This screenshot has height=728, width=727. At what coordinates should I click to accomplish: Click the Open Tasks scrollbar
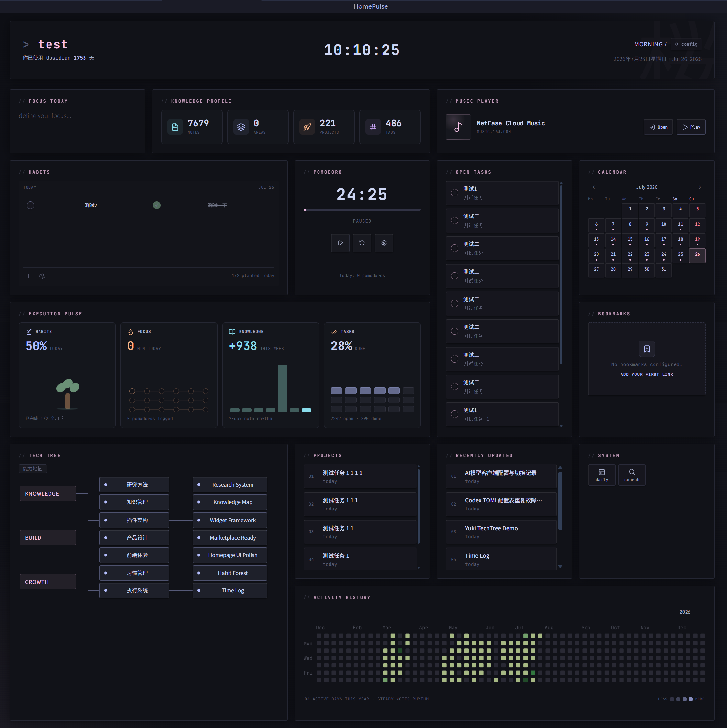561,274
